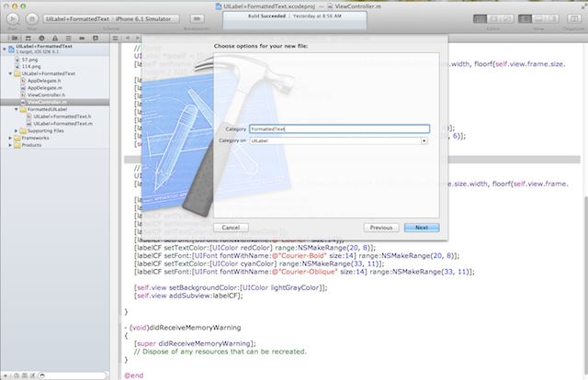
Task: Click Previous in the new file dialog
Action: pos(381,228)
